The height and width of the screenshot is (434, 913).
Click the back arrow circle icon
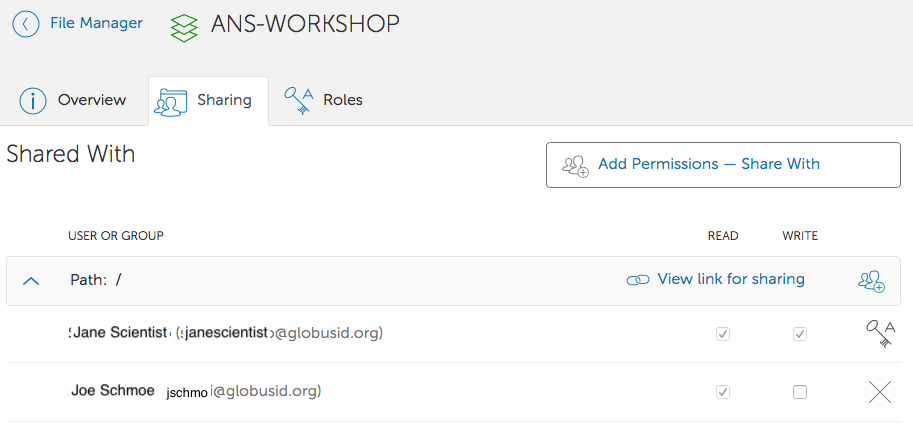(26, 24)
